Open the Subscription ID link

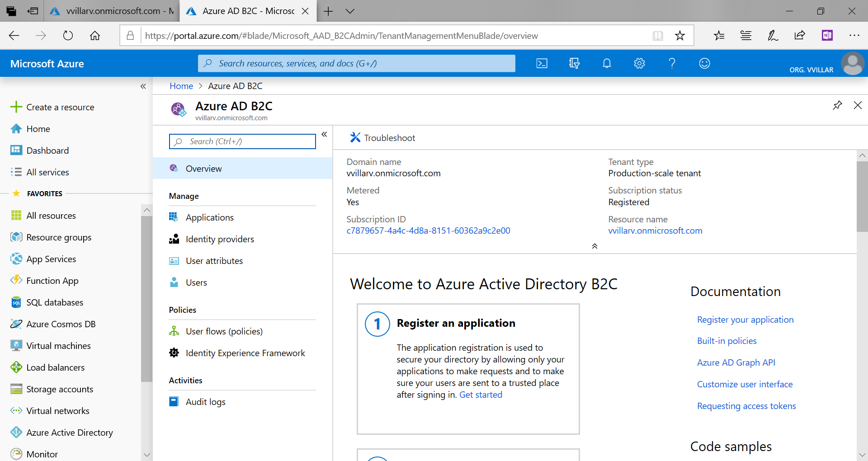(x=428, y=230)
